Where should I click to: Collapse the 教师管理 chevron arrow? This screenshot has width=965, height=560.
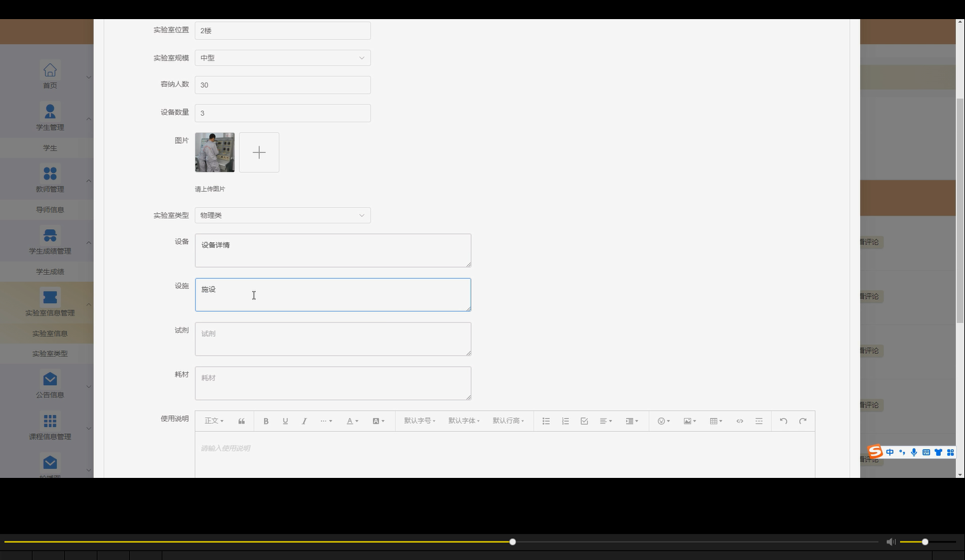point(88,181)
